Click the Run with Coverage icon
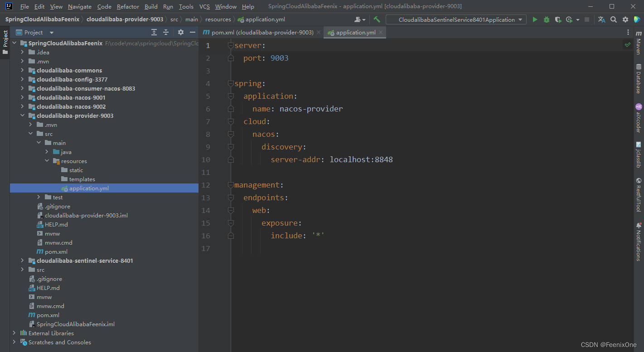The width and height of the screenshot is (644, 352). coord(558,19)
